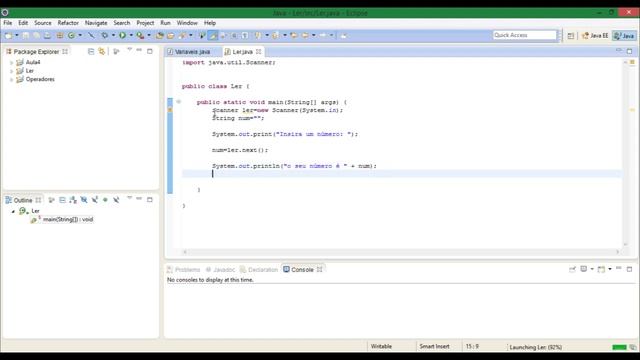
Task: Click the Quick Access search field
Action: pyautogui.click(x=524, y=35)
